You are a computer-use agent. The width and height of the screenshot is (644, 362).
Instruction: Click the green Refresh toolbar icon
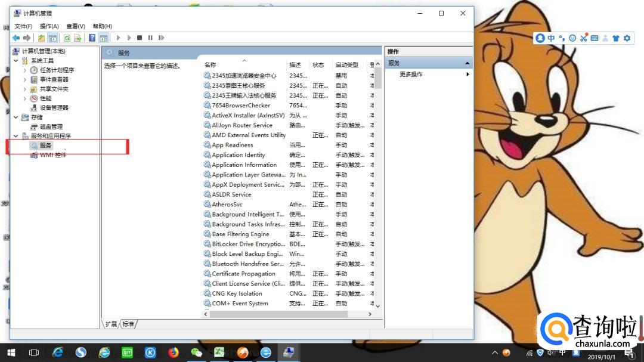point(67,38)
